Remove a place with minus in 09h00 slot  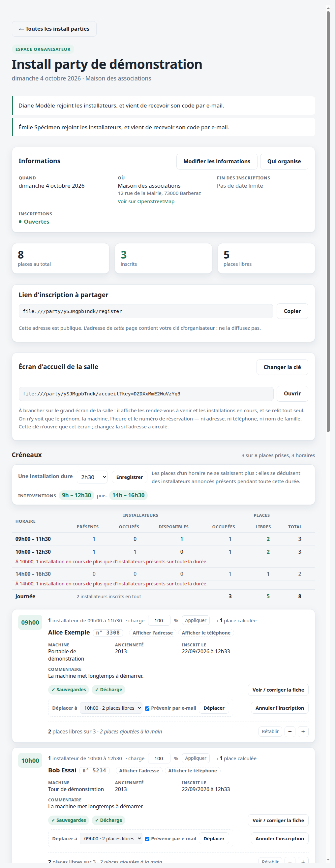click(290, 731)
